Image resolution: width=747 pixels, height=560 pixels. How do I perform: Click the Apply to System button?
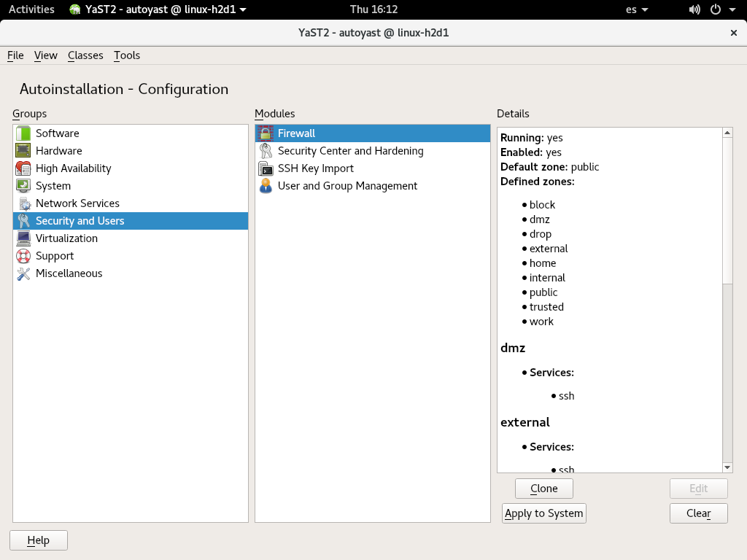point(544,513)
